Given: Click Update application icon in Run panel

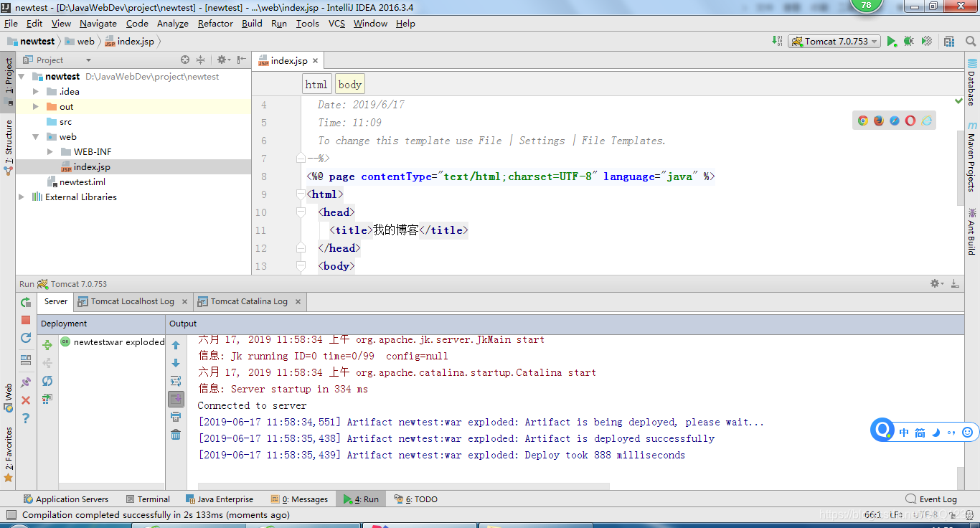Looking at the screenshot, I should tap(26, 338).
